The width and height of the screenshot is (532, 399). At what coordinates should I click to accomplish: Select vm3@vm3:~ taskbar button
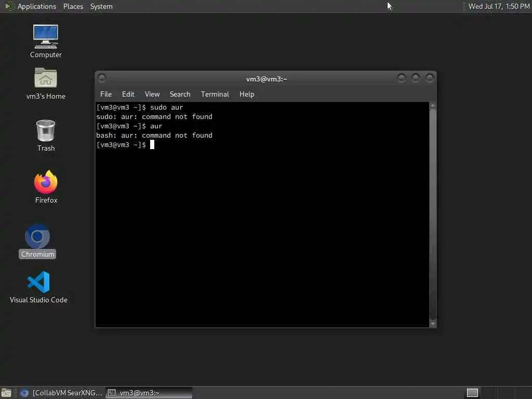[149, 393]
